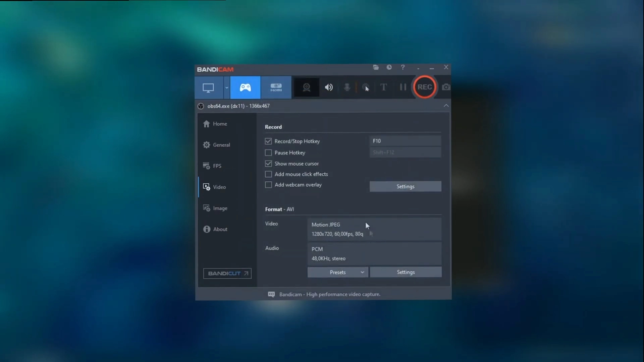This screenshot has width=644, height=362.
Task: Enable Add mouse click effects
Action: pyautogui.click(x=268, y=174)
